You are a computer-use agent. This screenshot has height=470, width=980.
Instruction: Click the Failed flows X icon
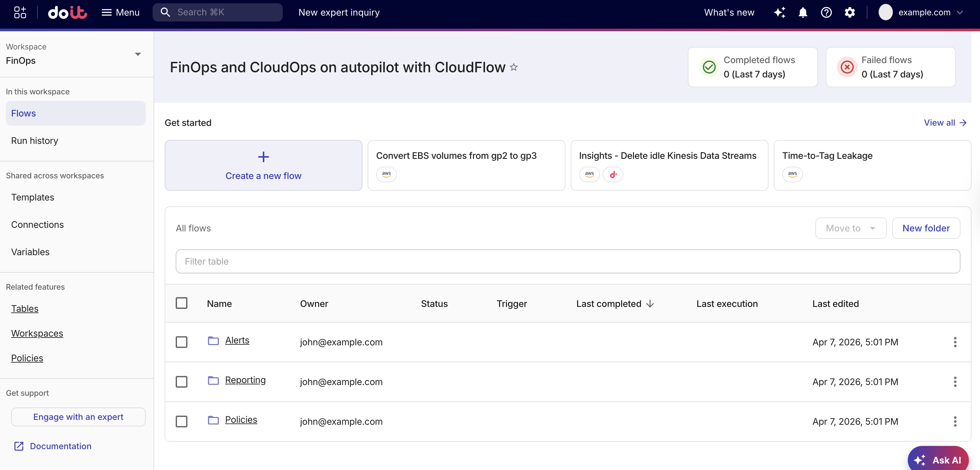[x=847, y=67]
